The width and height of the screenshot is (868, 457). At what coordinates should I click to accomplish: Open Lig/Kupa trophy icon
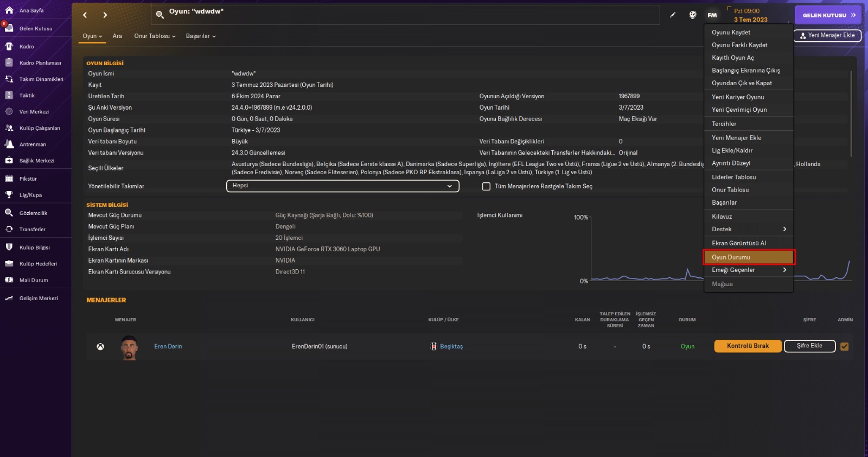pyautogui.click(x=9, y=195)
